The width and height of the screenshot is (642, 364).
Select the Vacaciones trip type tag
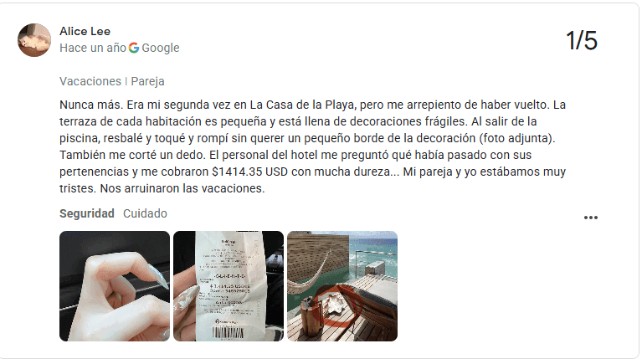point(90,81)
